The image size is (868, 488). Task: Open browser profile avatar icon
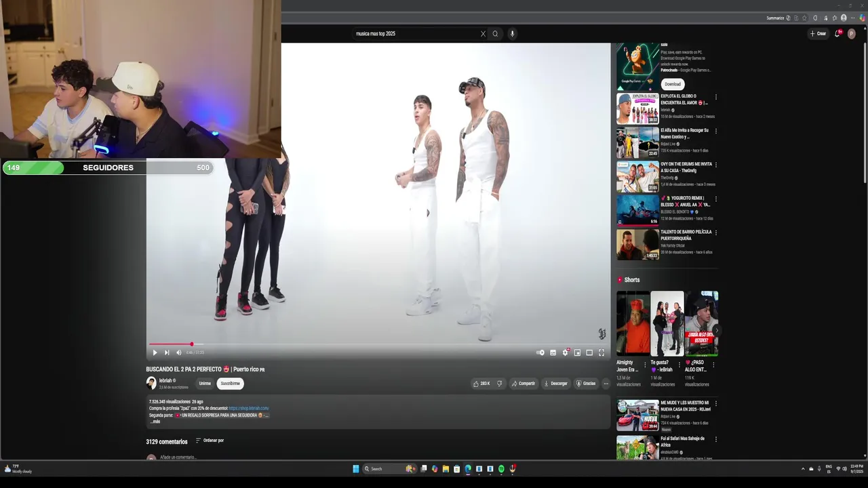click(844, 18)
